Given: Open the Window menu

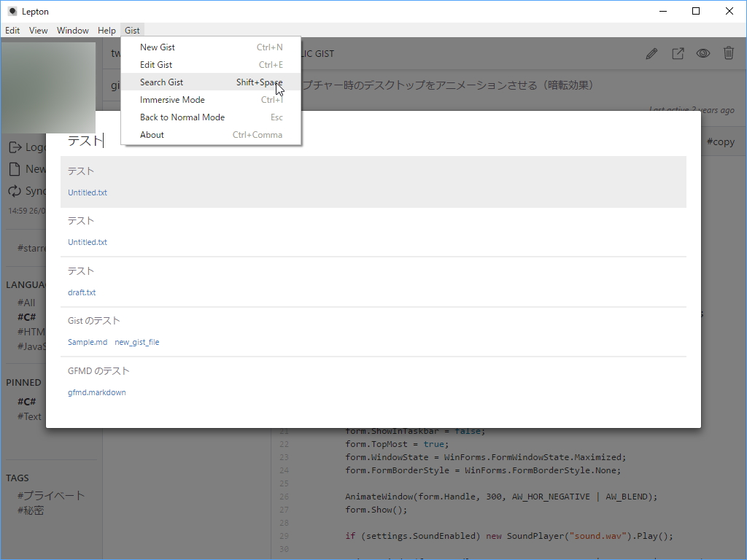Looking at the screenshot, I should click(72, 31).
